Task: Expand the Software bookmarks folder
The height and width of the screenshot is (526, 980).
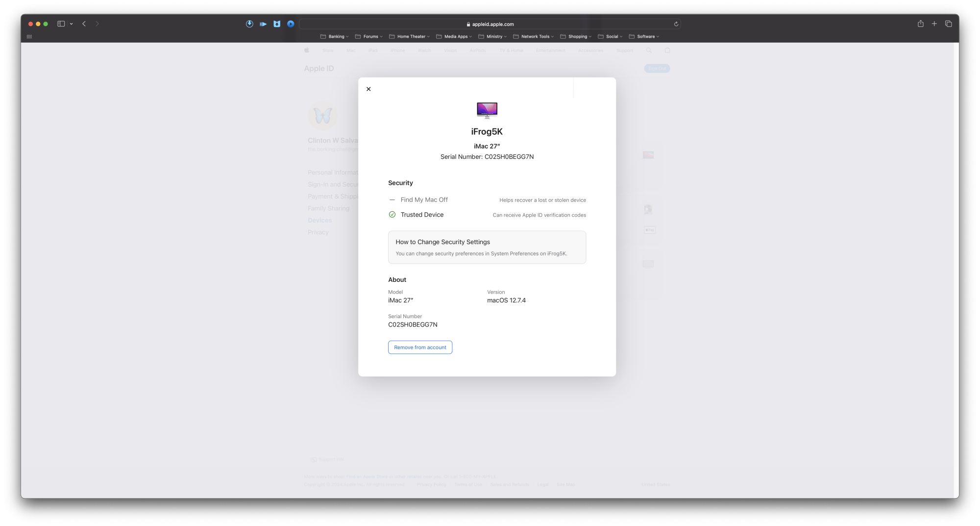Action: [644, 36]
